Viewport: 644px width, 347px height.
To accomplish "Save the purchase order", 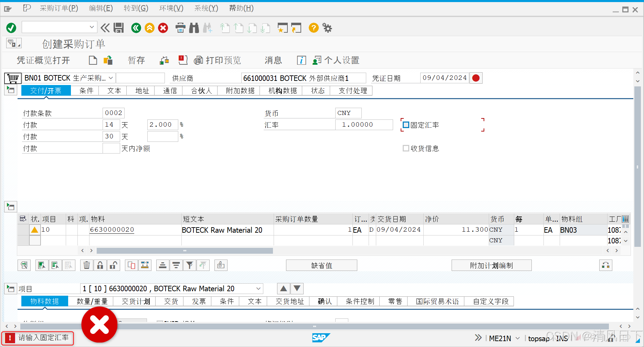I will 119,28.
